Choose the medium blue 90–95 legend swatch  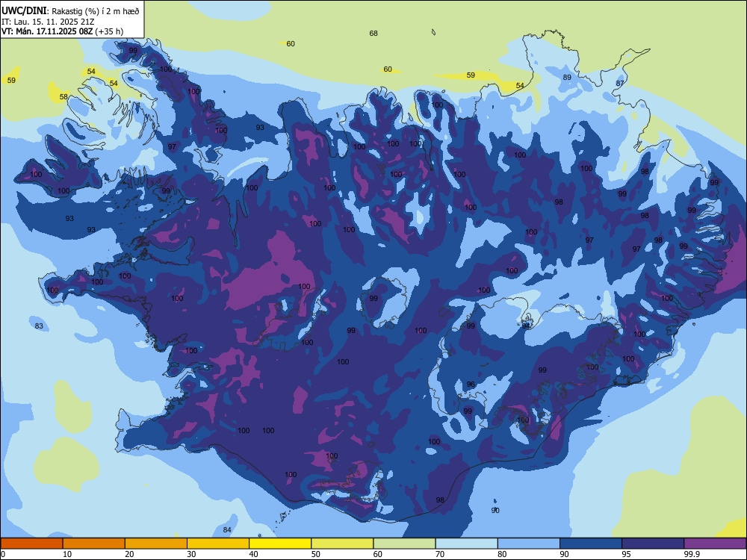click(x=591, y=544)
